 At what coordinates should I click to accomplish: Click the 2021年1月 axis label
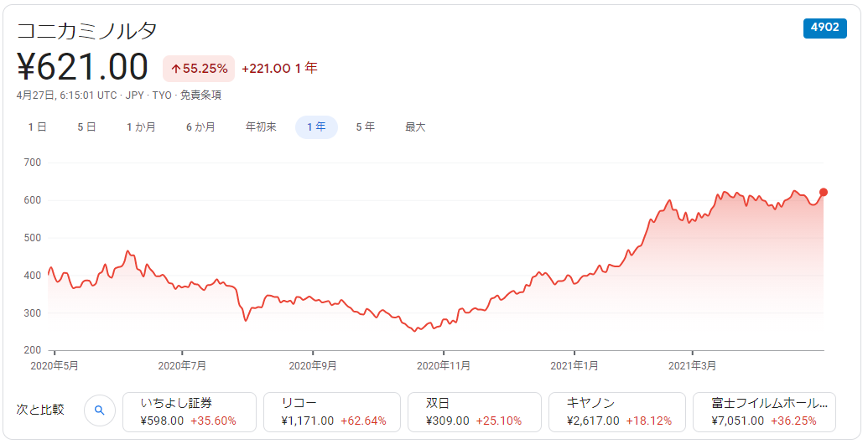[x=574, y=366]
